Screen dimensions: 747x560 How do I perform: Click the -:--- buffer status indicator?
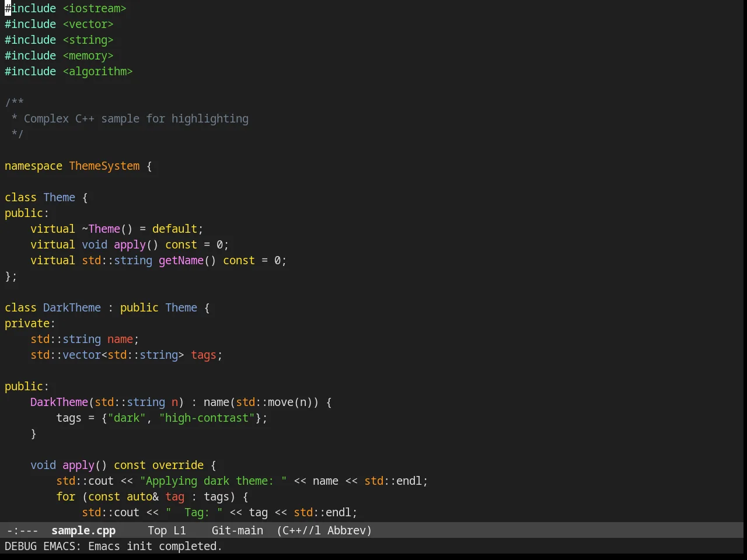(x=22, y=530)
